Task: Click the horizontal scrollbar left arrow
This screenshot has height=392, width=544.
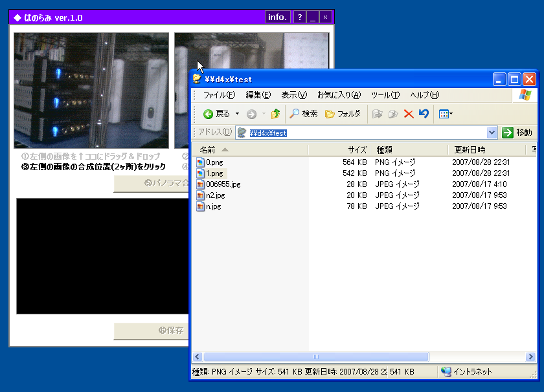Action: click(198, 356)
